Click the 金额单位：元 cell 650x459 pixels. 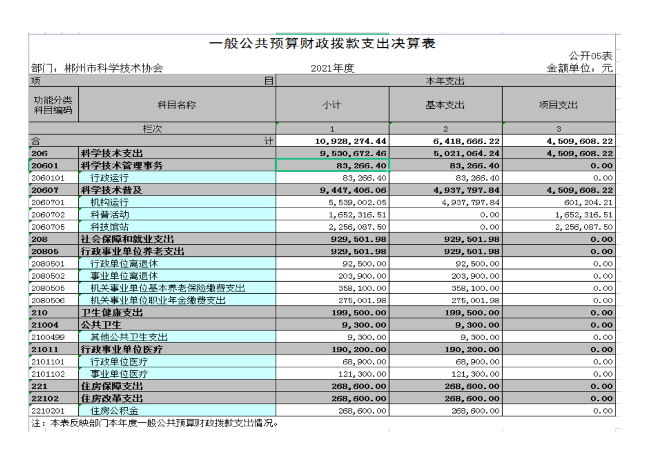[579, 68]
